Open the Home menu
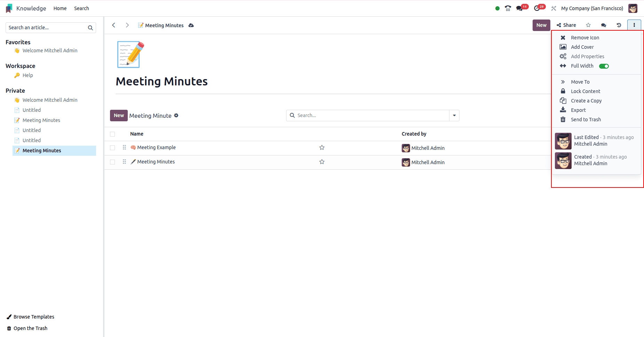644x337 pixels. point(60,8)
